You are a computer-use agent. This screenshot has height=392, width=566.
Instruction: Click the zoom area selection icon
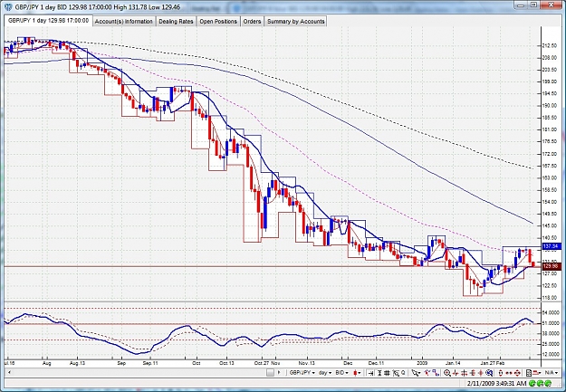(396, 373)
